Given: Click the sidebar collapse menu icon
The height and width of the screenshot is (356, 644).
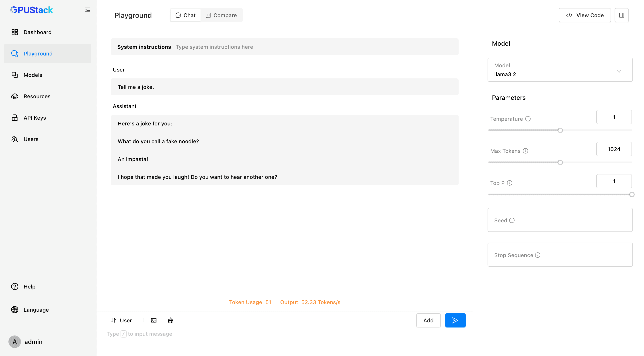Looking at the screenshot, I should coord(87,10).
